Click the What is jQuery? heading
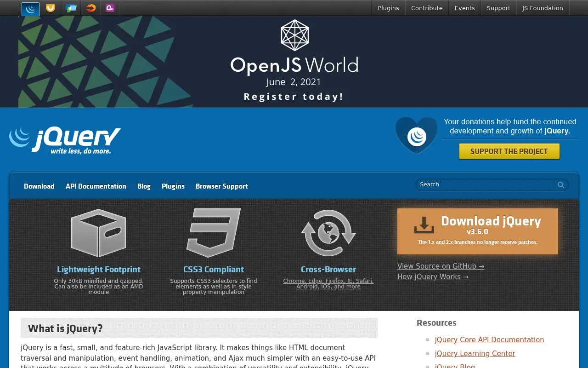The width and height of the screenshot is (588, 368). coord(65,328)
